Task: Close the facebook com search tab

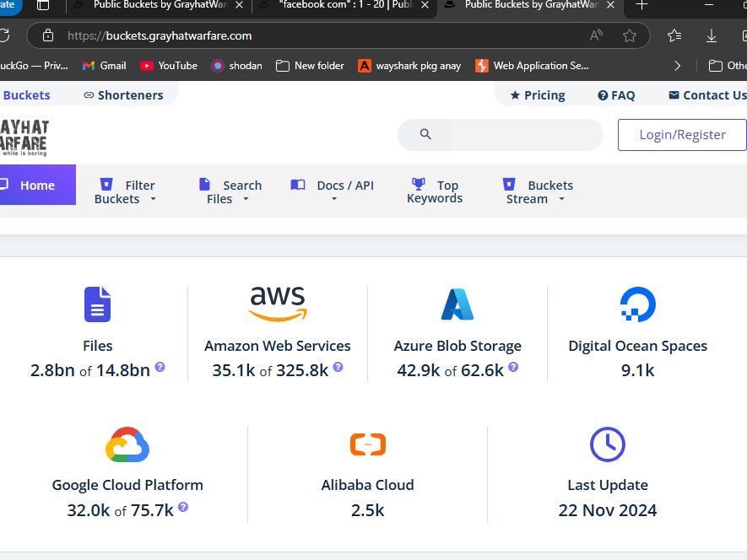Action: click(x=425, y=5)
